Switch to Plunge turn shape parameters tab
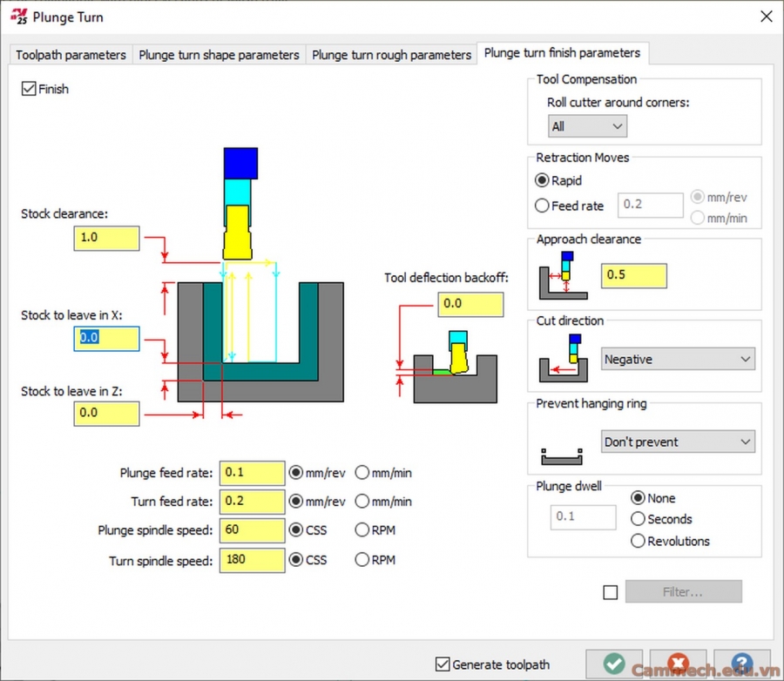Viewport: 784px width, 681px height. coord(219,55)
